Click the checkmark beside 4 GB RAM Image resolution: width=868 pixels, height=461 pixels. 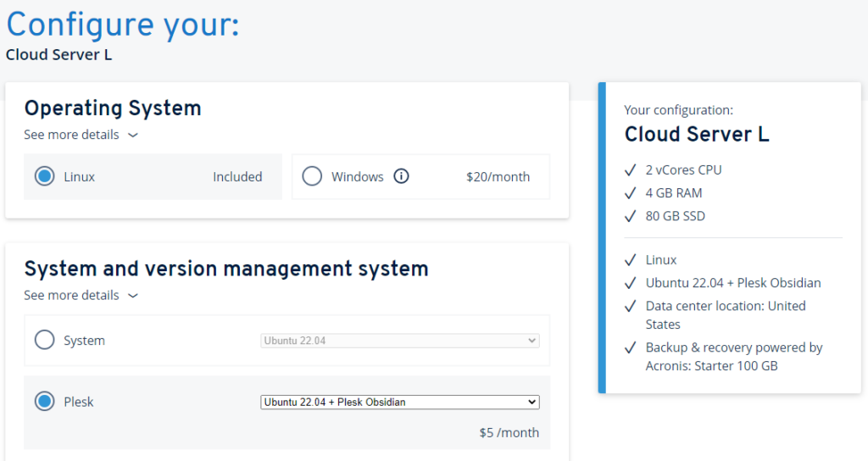(630, 193)
